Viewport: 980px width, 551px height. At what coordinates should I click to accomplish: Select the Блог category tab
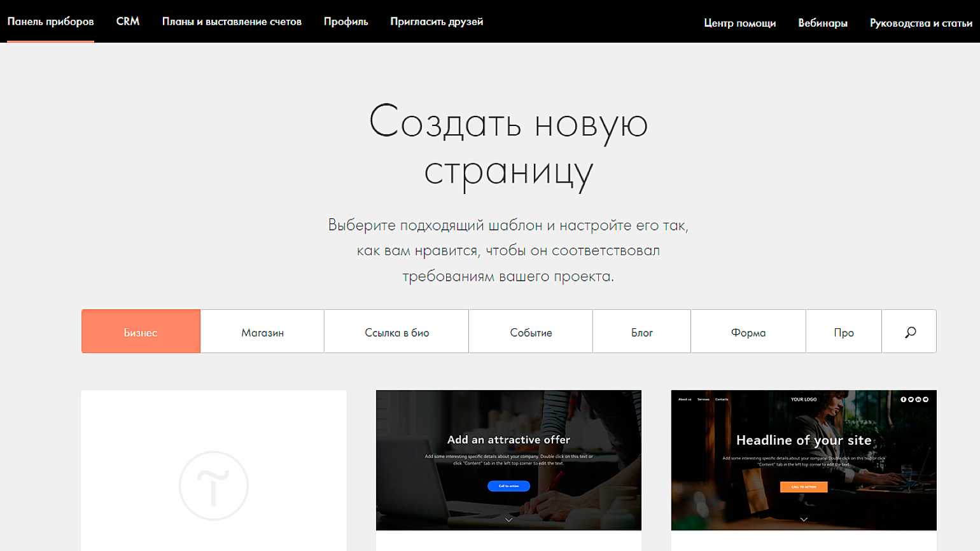[x=641, y=332]
